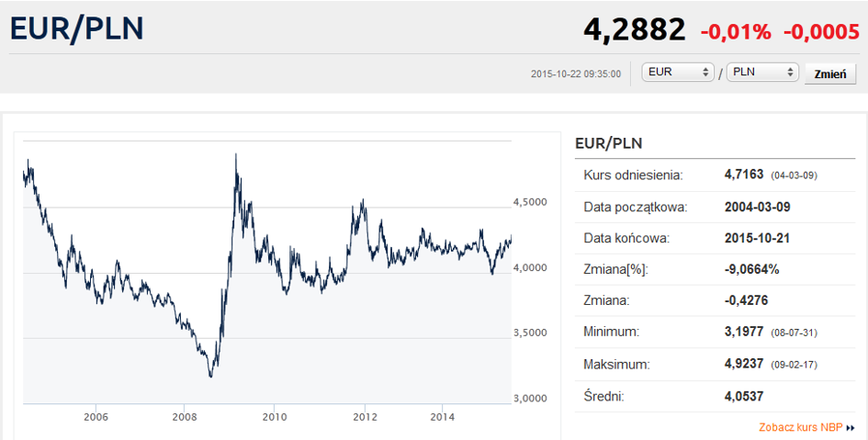Click the 2014 label on the chart axis

(x=443, y=416)
